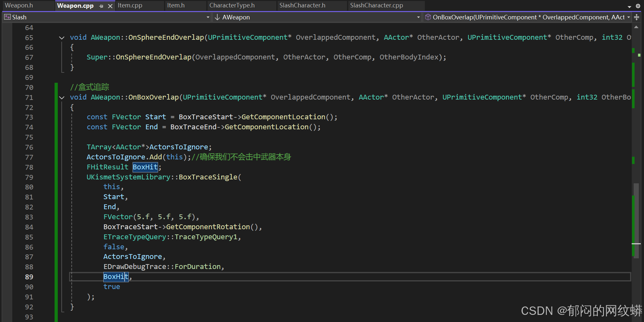Click ETraceTypeQuery::TraceTypeQuery1 on line 85
The image size is (644, 322).
(x=170, y=237)
